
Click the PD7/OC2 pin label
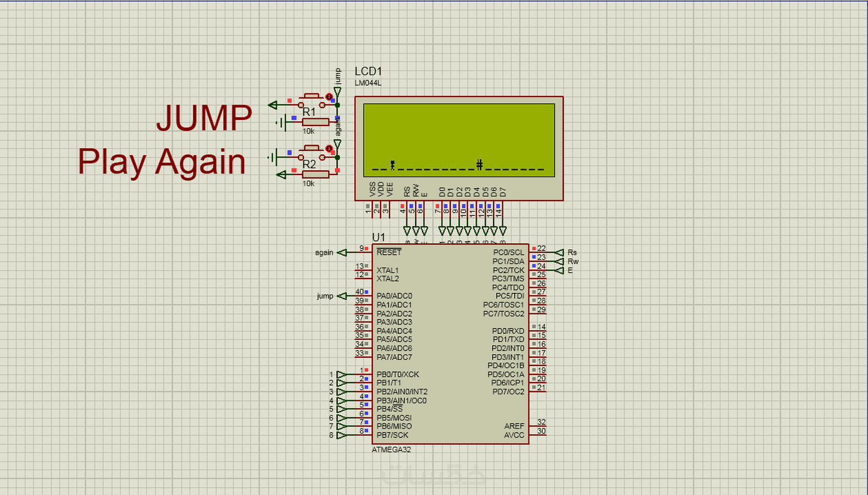(508, 392)
